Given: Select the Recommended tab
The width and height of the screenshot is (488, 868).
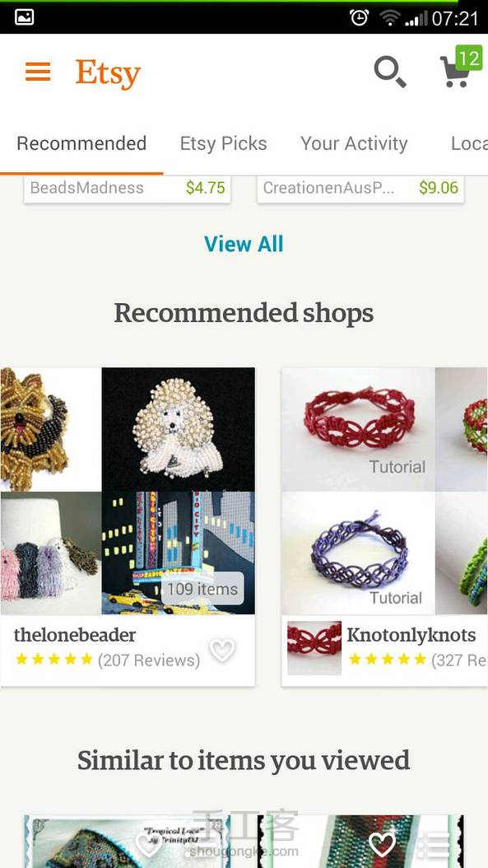Looking at the screenshot, I should 81,143.
